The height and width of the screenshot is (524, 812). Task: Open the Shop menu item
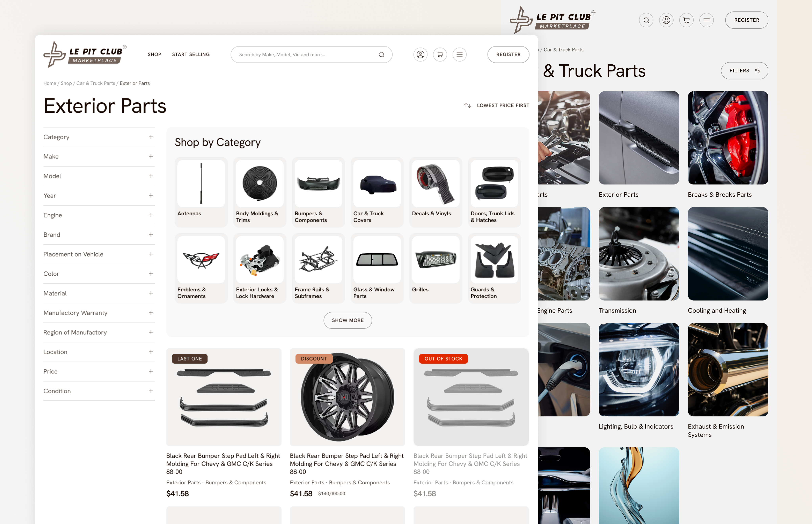click(x=154, y=54)
